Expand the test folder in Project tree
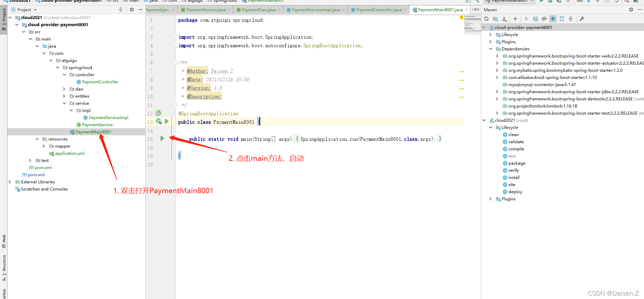This screenshot has width=644, height=299. (x=30, y=160)
